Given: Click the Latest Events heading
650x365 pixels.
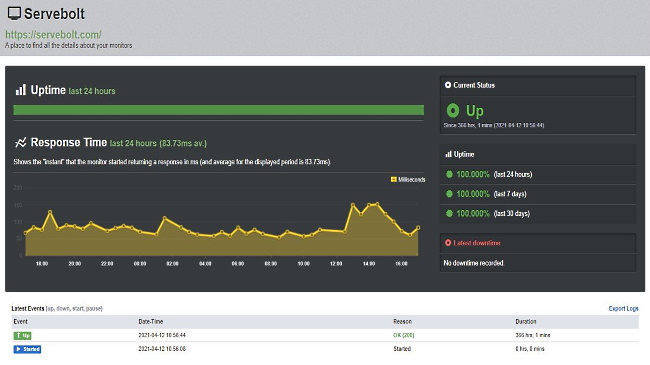Looking at the screenshot, I should [28, 309].
